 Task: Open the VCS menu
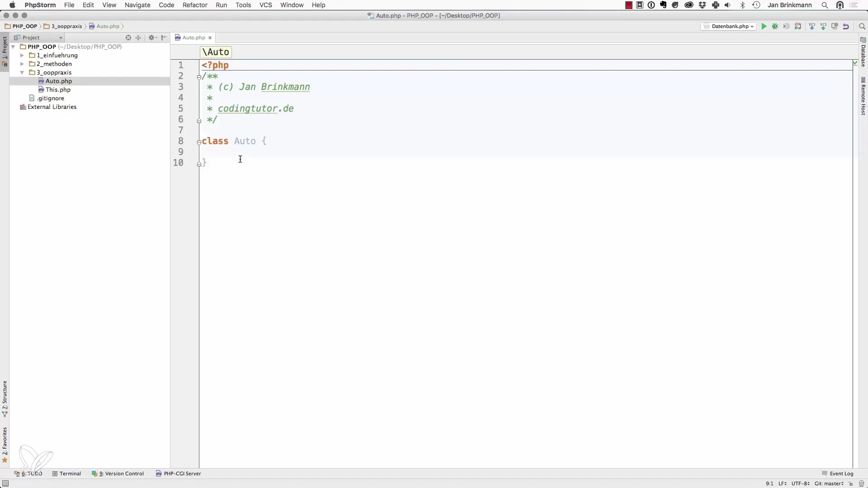tap(266, 5)
